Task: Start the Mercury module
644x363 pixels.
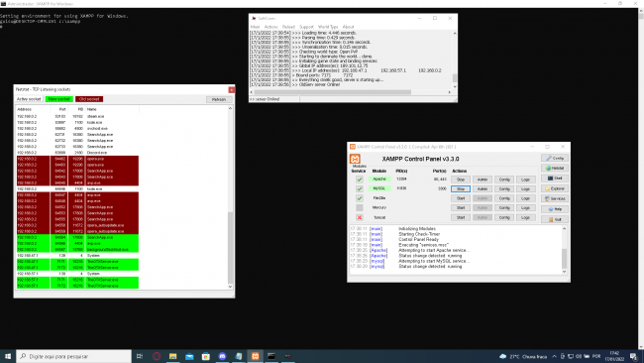Action: point(461,208)
